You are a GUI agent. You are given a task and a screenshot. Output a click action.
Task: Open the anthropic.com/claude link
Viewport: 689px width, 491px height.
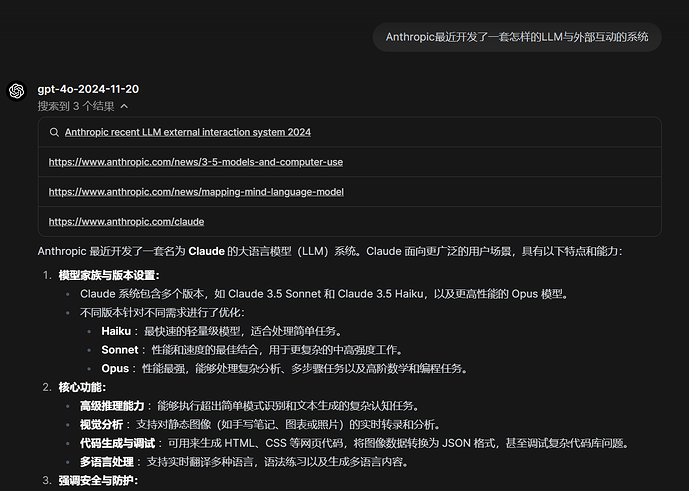(126, 222)
